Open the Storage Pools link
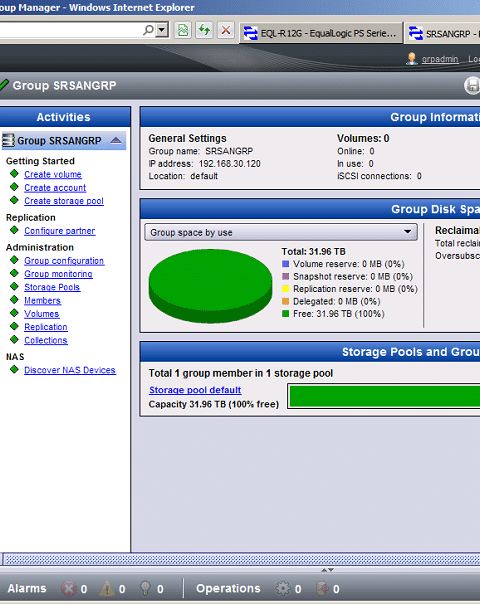The height and width of the screenshot is (604, 480). point(52,287)
